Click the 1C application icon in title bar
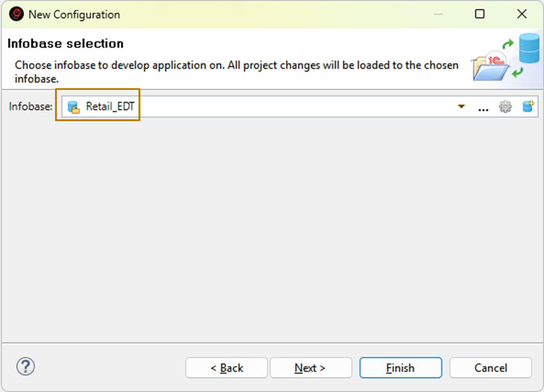 16,14
